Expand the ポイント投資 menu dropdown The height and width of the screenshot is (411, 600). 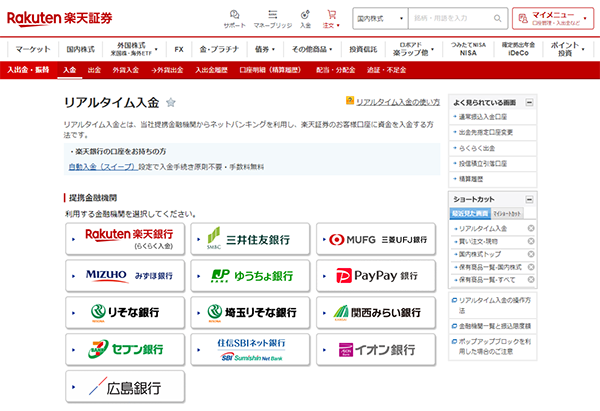(568, 49)
